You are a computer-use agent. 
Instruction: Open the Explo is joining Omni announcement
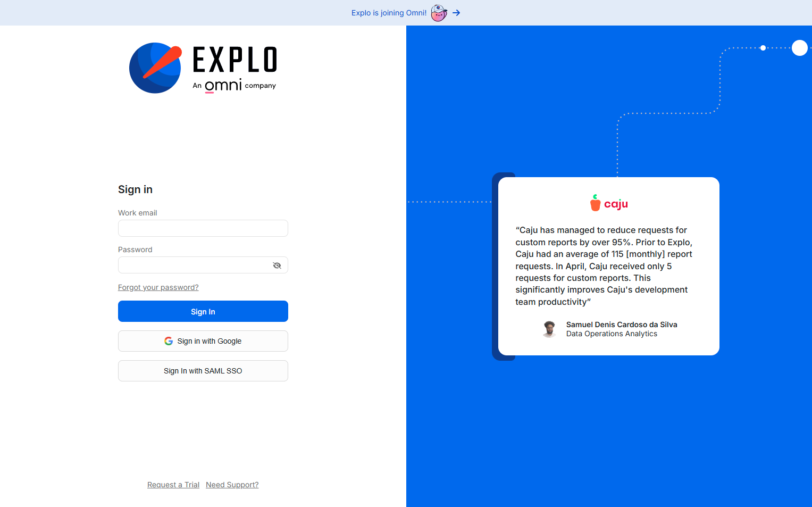388,12
